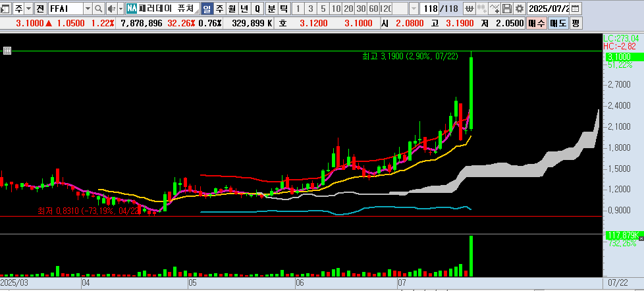Choose the 1 interval button

point(298,8)
